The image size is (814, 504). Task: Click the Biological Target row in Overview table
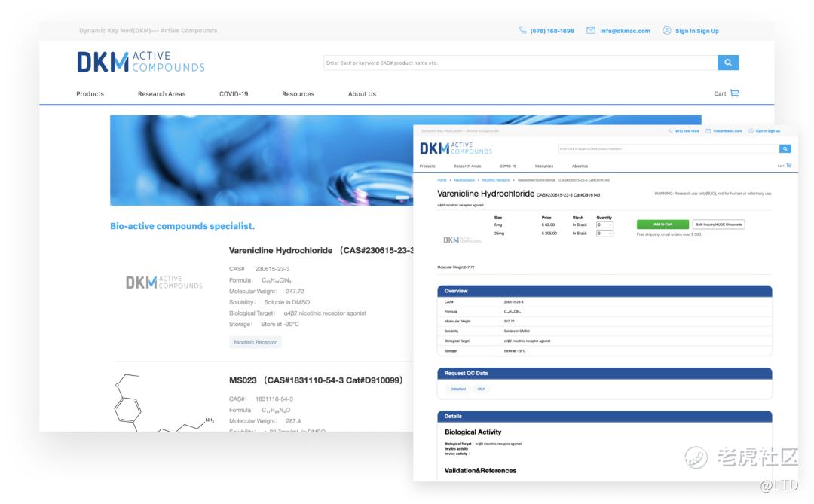604,341
